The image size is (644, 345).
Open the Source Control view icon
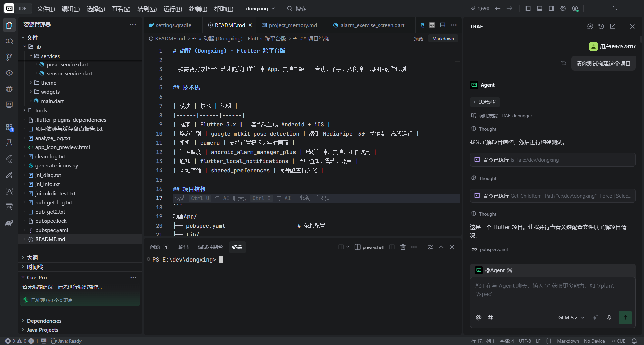coord(9,57)
